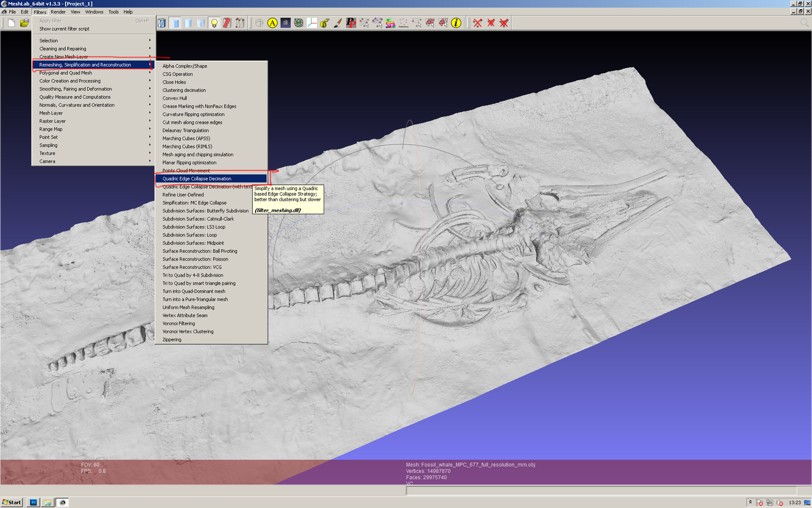Select Surface Reconstruction: Poisson
The height and width of the screenshot is (508, 812).
coord(211,259)
